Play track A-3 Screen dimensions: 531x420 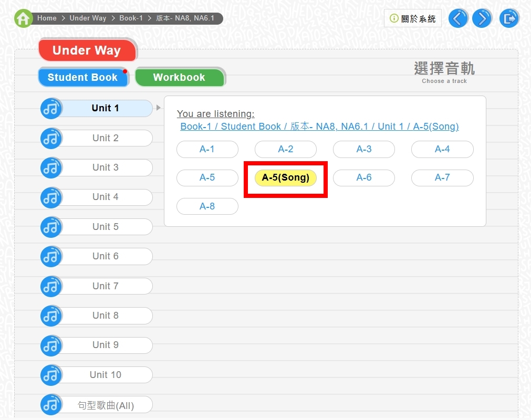[364, 149]
